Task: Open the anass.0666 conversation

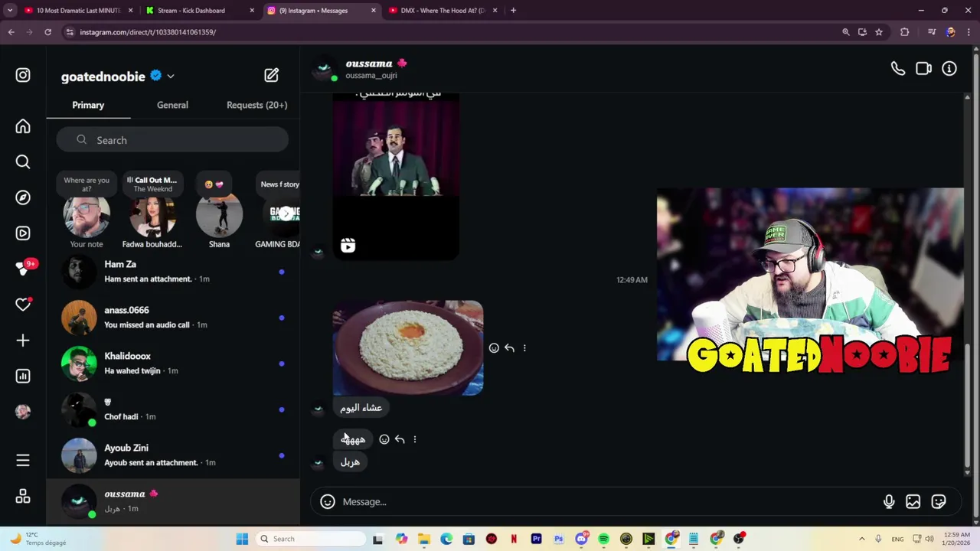Action: coord(172,318)
